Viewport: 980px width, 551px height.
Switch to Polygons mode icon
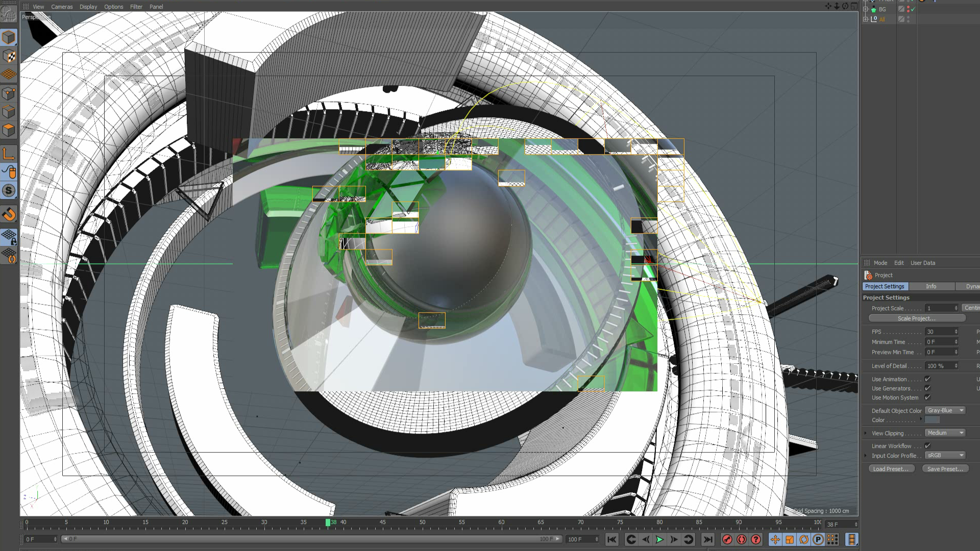point(9,131)
